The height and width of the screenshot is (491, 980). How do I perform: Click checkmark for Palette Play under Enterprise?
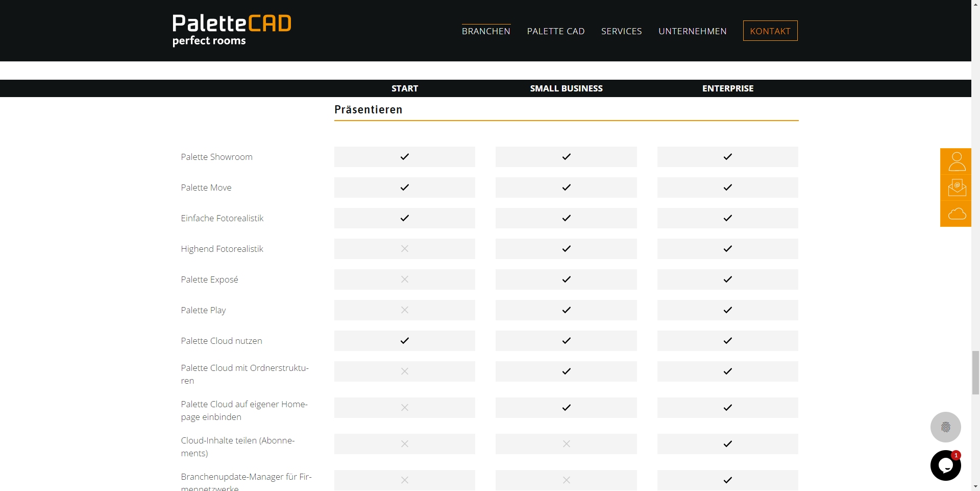tap(728, 310)
